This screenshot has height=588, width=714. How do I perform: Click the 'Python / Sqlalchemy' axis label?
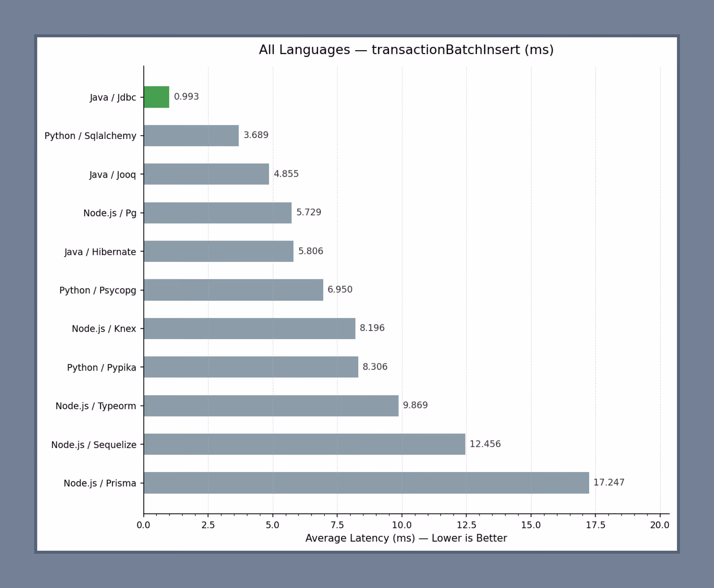pos(90,136)
